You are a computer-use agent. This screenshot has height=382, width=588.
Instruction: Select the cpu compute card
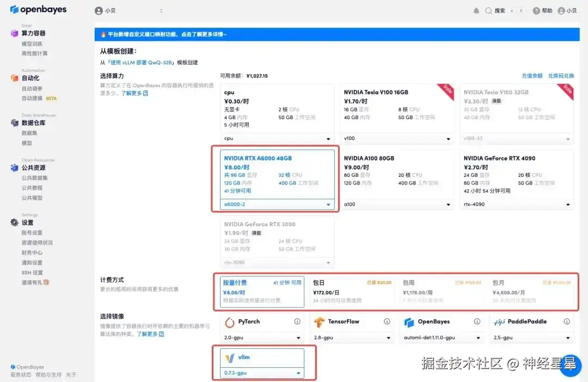click(277, 109)
